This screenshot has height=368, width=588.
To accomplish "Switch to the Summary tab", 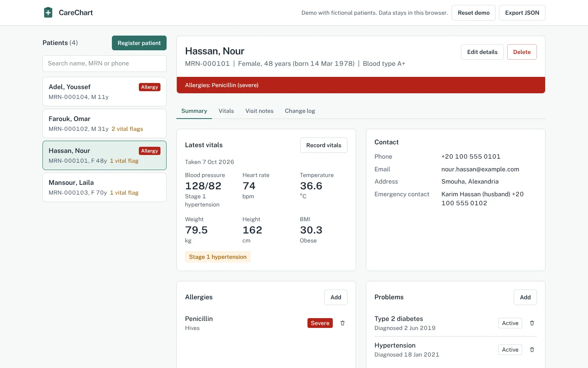I will click(x=194, y=111).
